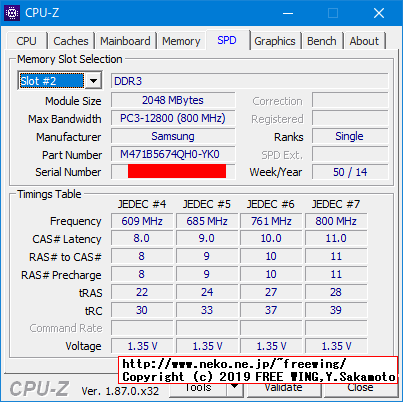
Task: Click the 2048 MBytes module size value
Action: (173, 100)
